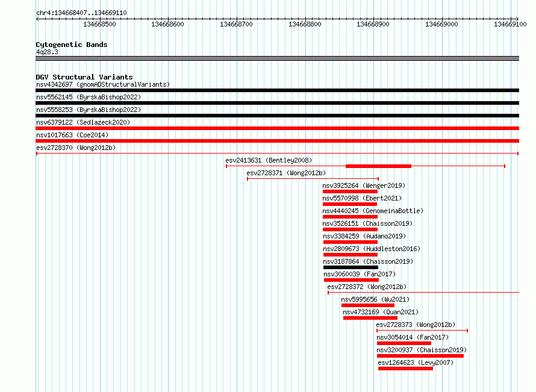Click esv2728372 (Wong2012b) label
The width and height of the screenshot is (536, 392).
367,287
